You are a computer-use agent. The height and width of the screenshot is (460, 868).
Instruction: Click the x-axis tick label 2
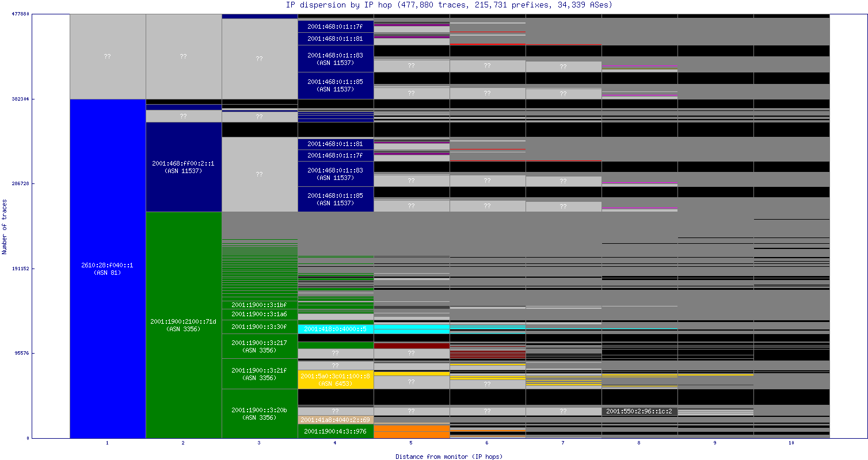(x=184, y=443)
